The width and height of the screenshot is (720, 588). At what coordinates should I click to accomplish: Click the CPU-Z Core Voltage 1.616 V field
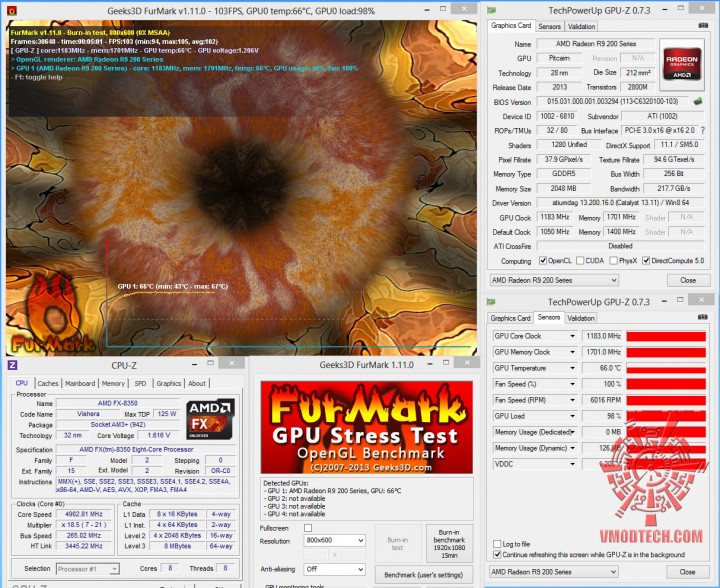click(x=158, y=435)
